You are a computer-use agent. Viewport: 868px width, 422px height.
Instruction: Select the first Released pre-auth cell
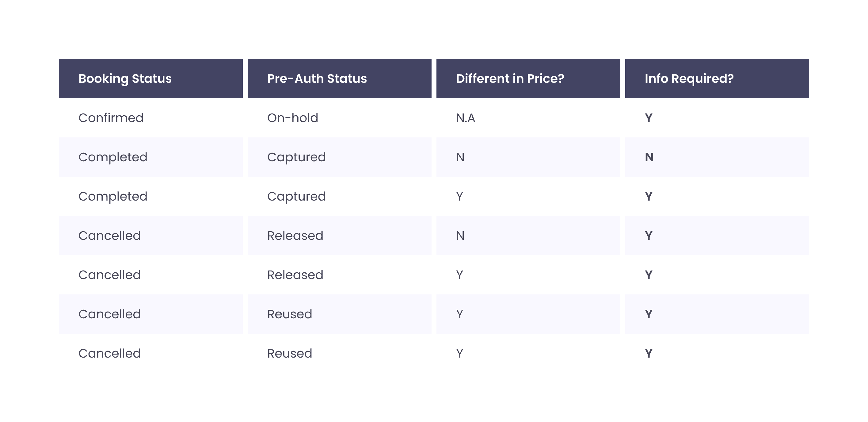295,236
